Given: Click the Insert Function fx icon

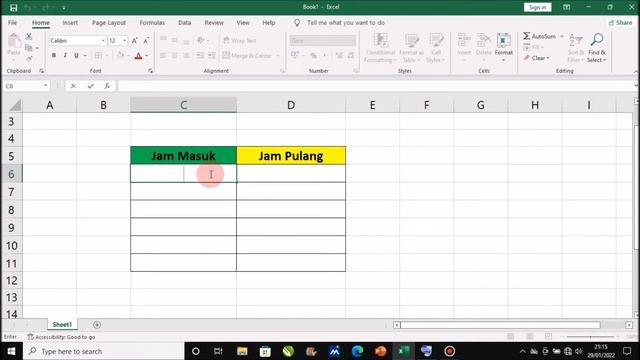Looking at the screenshot, I should [107, 86].
